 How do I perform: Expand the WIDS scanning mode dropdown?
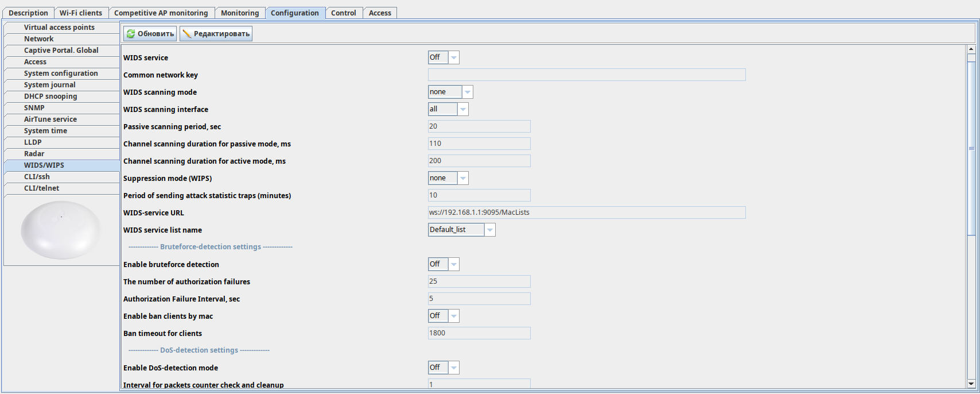point(467,92)
